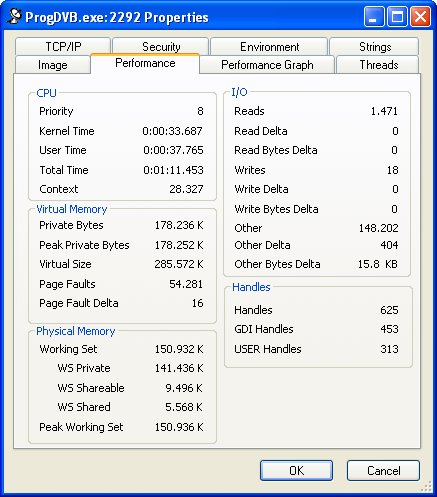Click the GDI Handles count

[x=389, y=329]
